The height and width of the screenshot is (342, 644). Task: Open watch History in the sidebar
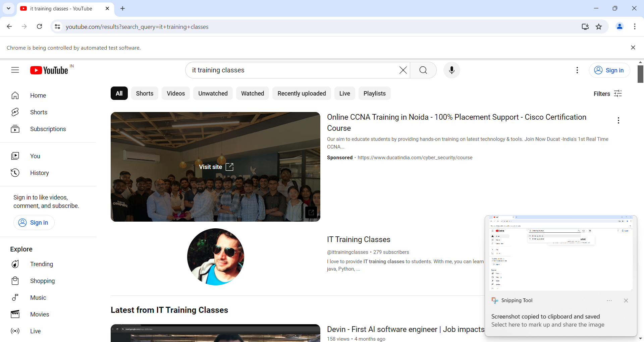pos(39,173)
